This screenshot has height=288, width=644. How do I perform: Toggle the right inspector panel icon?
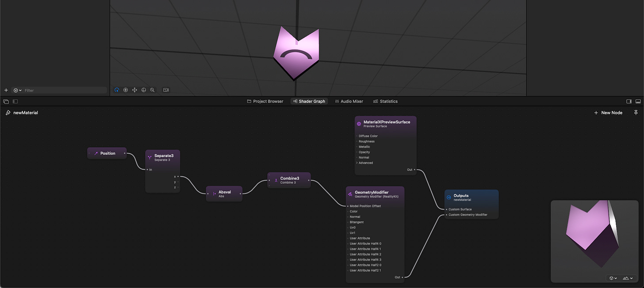tap(629, 101)
